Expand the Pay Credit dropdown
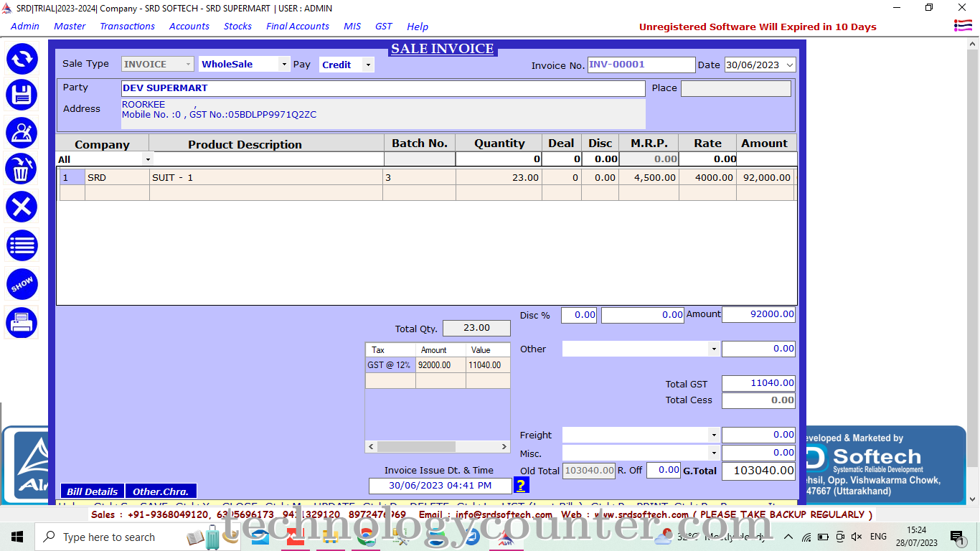The height and width of the screenshot is (551, 980). point(368,65)
